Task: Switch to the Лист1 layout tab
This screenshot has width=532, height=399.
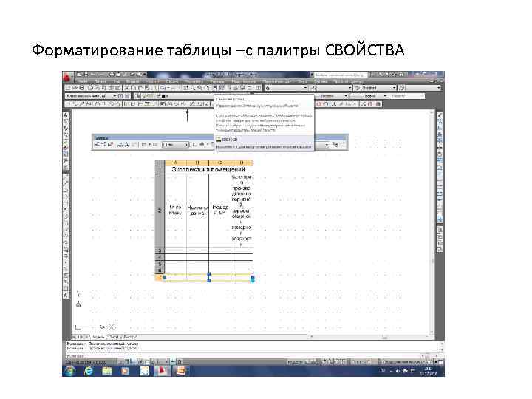Action: [x=114, y=337]
